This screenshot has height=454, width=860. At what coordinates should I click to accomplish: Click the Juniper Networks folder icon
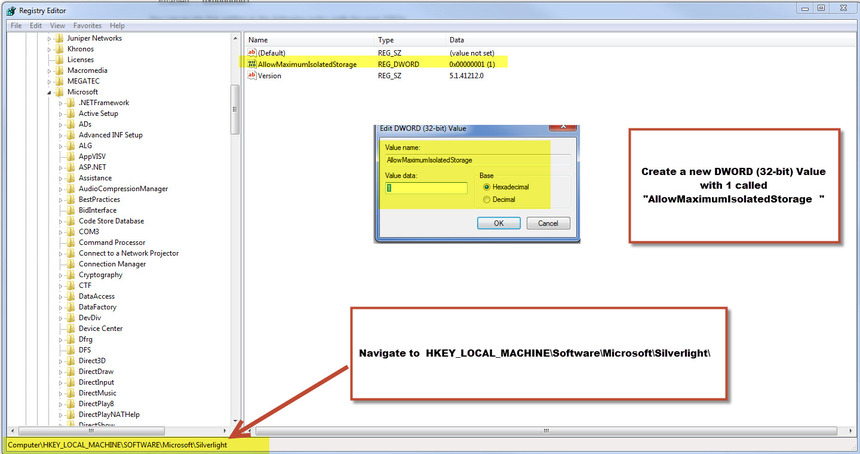point(59,38)
